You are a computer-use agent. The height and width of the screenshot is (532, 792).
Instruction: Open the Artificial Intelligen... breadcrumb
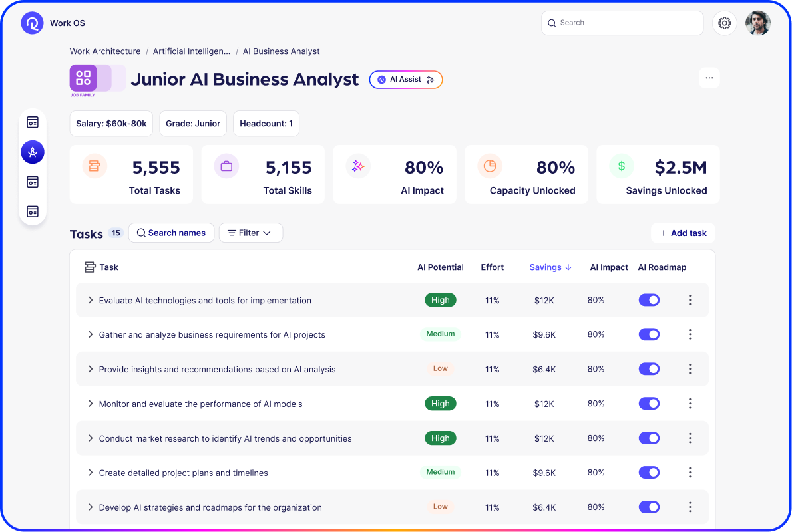click(190, 51)
